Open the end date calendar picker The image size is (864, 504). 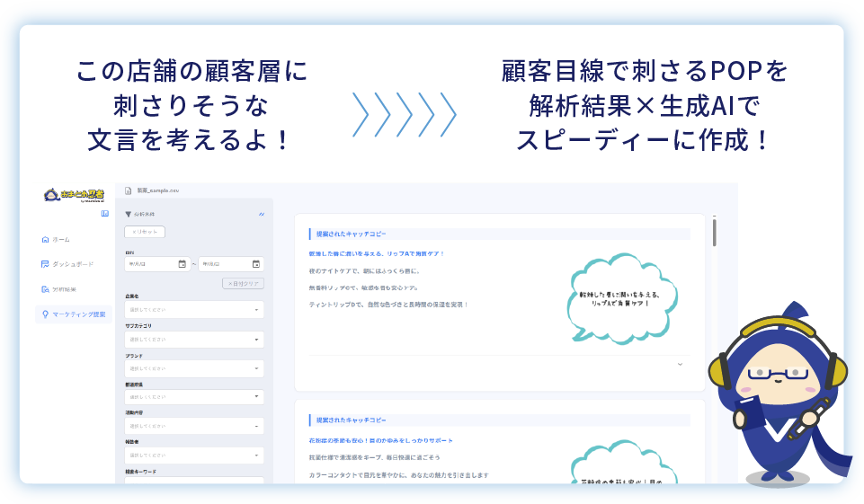[255, 264]
